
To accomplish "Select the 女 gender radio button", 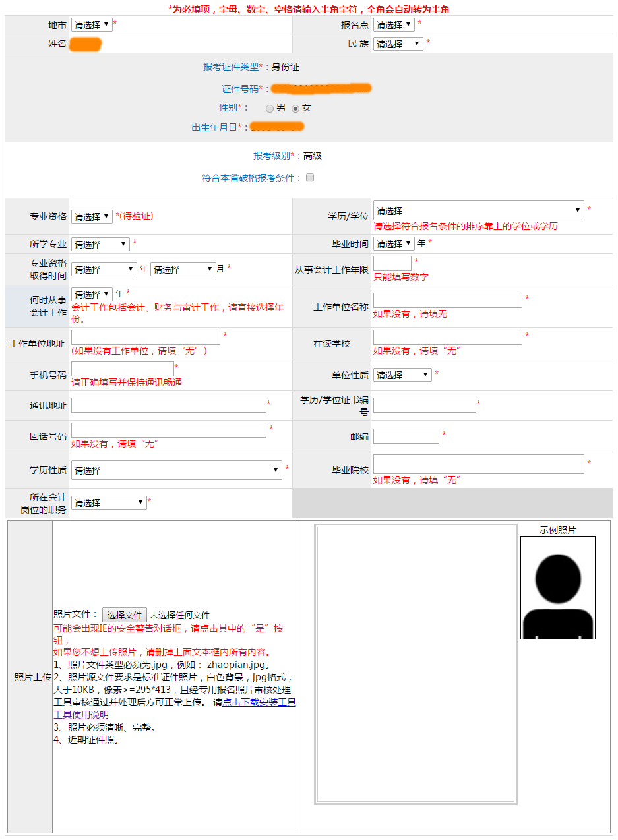I will pyautogui.click(x=295, y=109).
